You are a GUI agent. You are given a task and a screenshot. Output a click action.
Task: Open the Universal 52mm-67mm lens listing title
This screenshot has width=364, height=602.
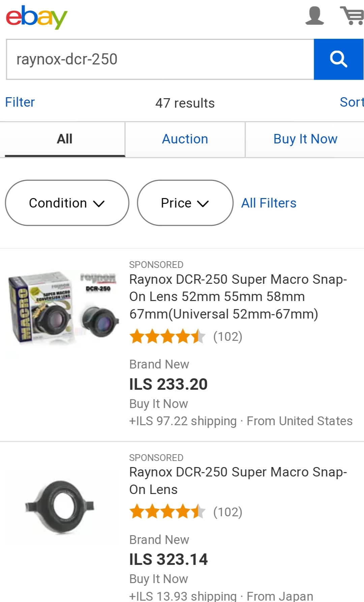pos(238,297)
